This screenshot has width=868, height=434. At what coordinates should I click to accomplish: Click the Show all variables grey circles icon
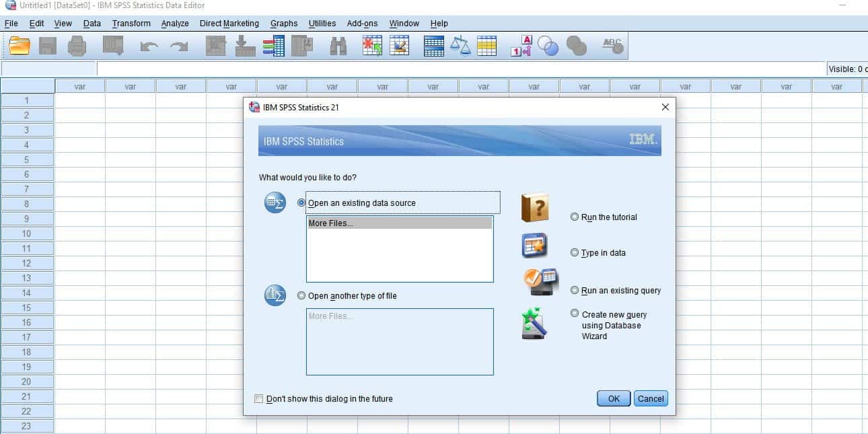coord(577,46)
